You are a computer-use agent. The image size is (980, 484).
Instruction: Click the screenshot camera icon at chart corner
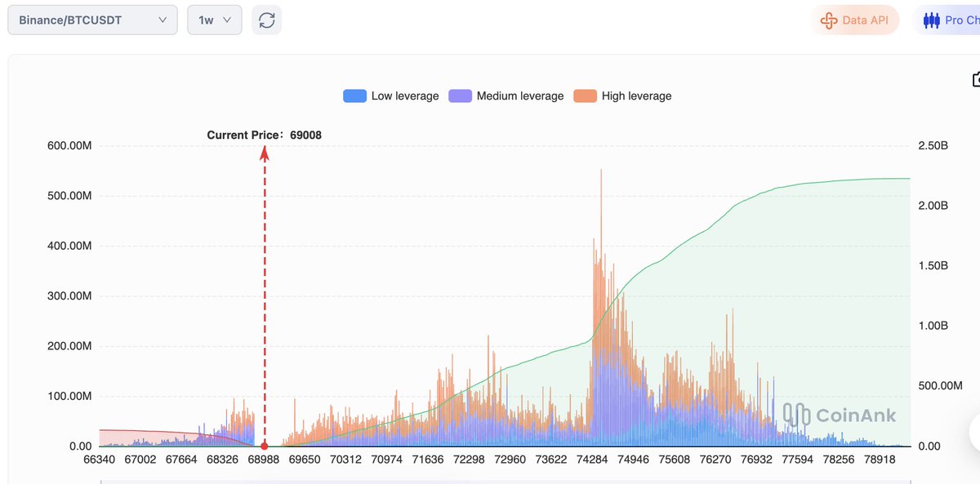tap(975, 79)
